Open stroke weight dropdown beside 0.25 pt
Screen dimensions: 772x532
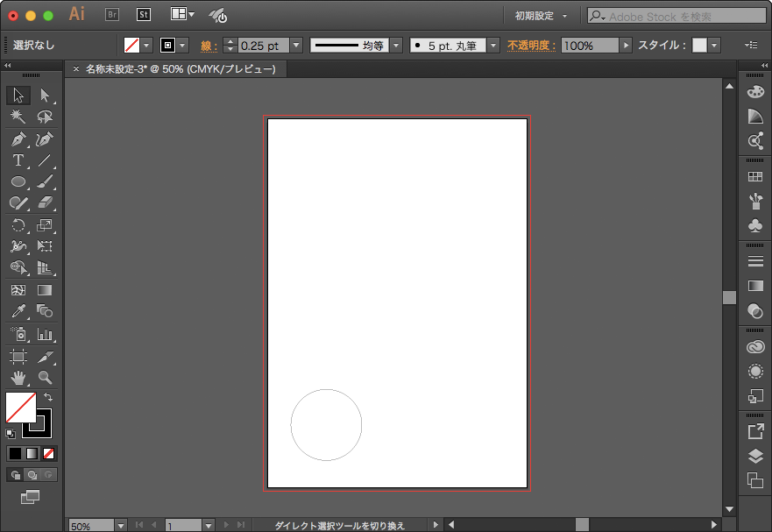(x=296, y=46)
